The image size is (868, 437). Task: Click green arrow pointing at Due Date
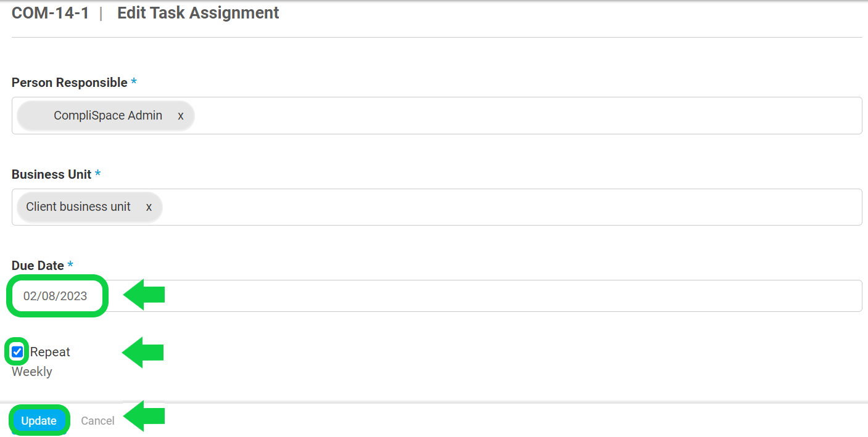pos(144,295)
